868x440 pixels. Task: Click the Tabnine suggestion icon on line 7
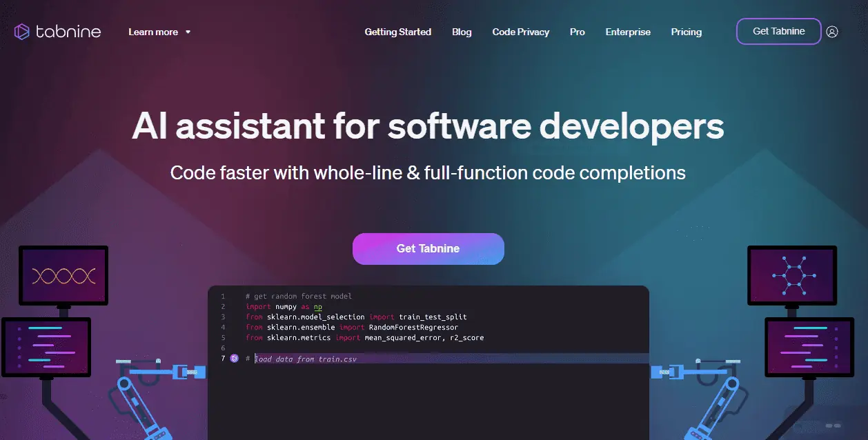pyautogui.click(x=234, y=359)
